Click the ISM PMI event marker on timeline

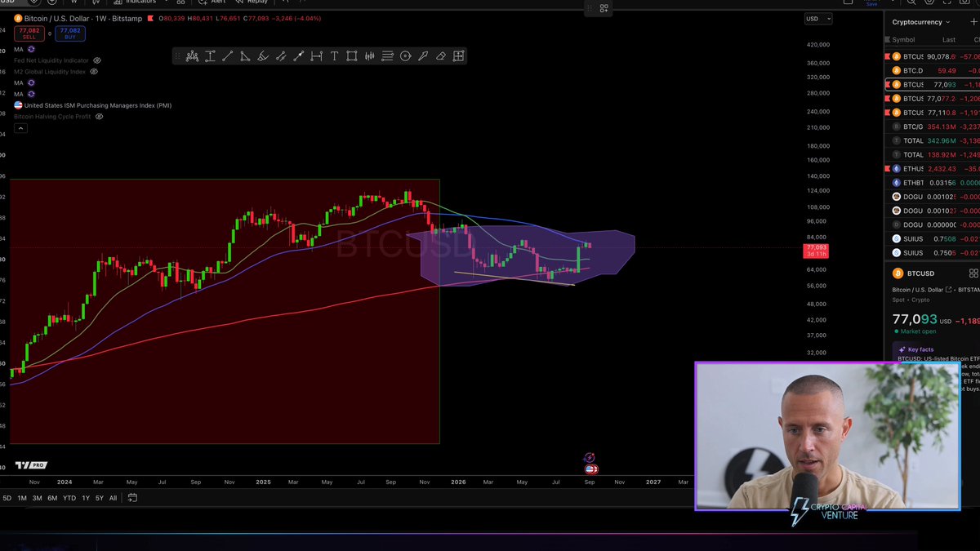(x=591, y=469)
